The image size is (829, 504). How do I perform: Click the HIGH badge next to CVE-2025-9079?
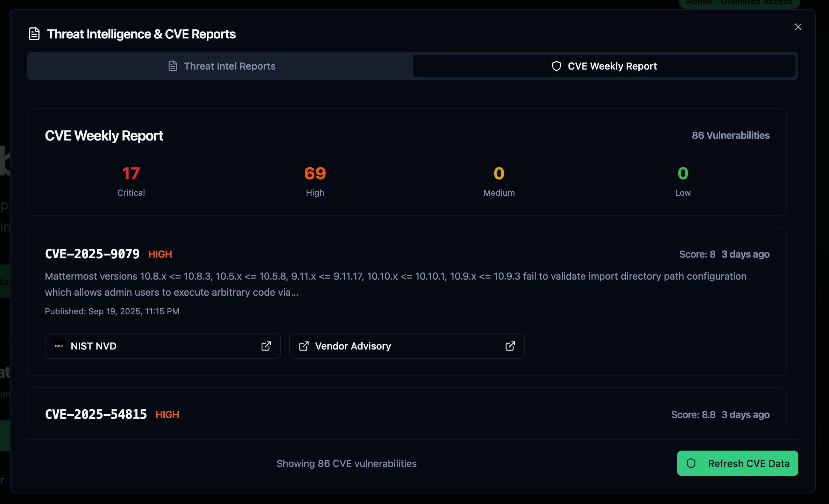point(160,254)
